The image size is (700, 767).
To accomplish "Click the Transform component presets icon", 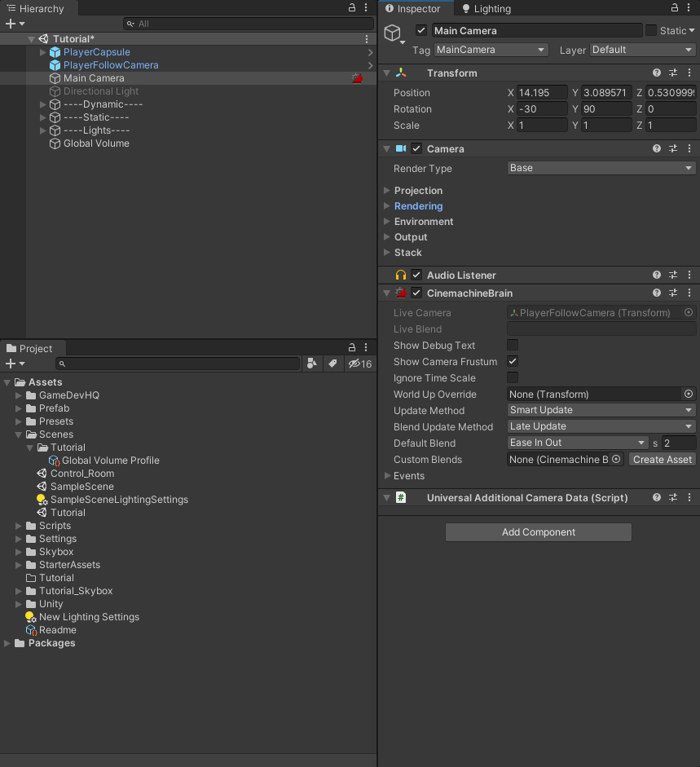I will pyautogui.click(x=673, y=73).
